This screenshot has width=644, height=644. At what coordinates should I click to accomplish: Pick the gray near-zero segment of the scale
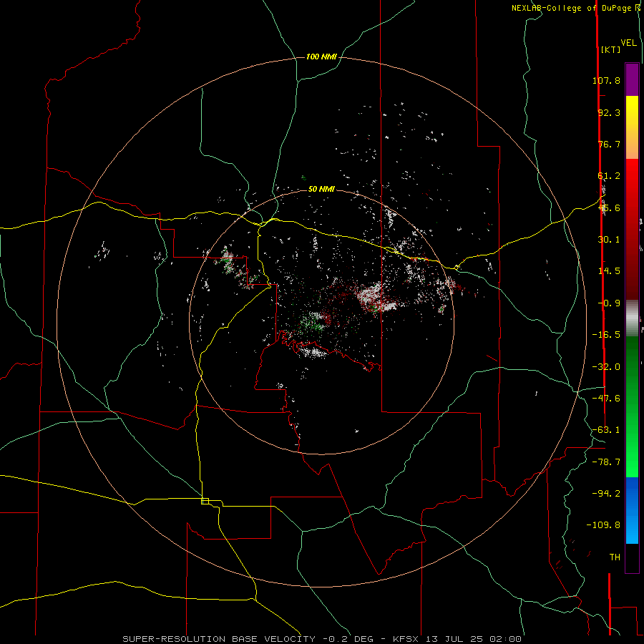pos(632,318)
